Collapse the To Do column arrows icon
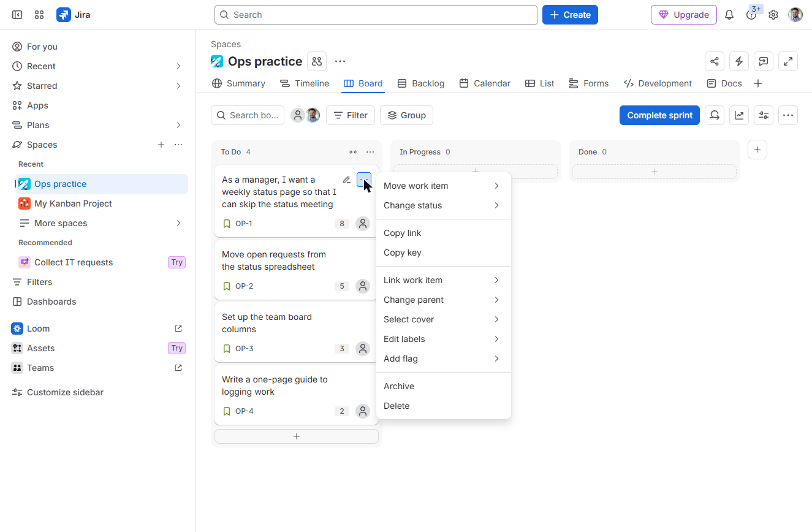Viewport: 812px width, 532px height. click(353, 152)
